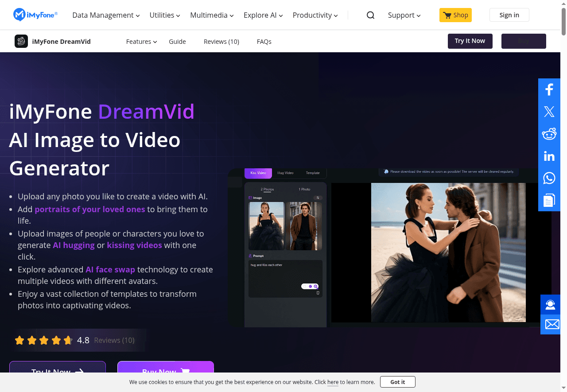Share the page on X
567x392 pixels.
click(x=549, y=111)
